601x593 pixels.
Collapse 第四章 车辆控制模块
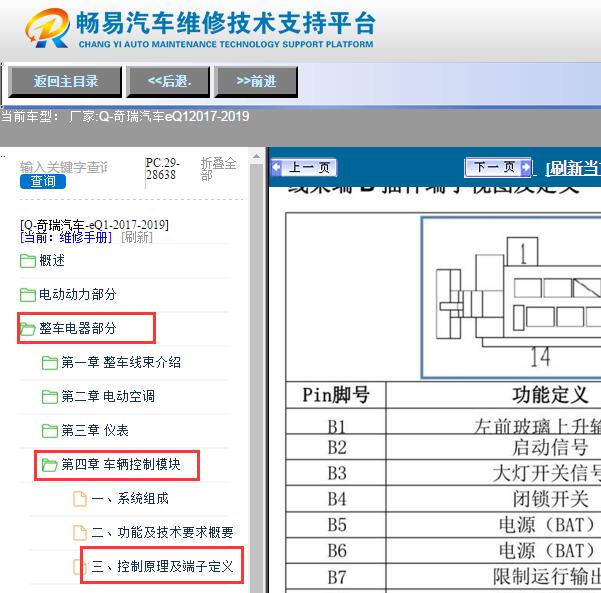click(121, 465)
